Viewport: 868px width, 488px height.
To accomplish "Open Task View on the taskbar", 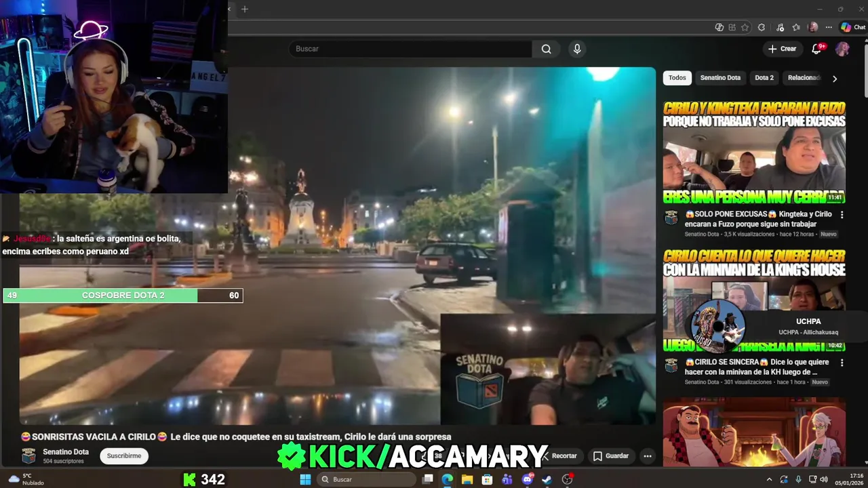I will [427, 479].
